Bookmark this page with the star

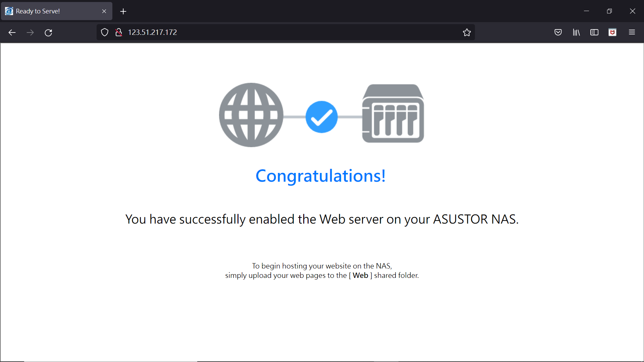[x=467, y=33]
